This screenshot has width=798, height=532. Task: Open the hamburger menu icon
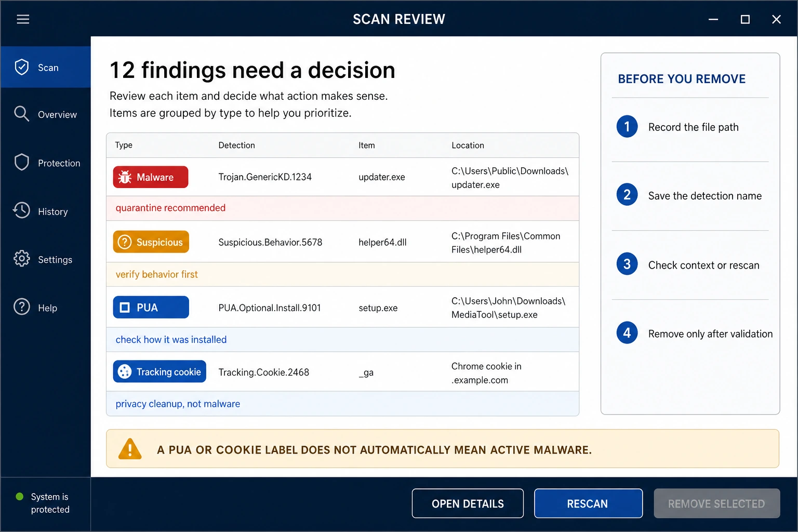(x=23, y=19)
